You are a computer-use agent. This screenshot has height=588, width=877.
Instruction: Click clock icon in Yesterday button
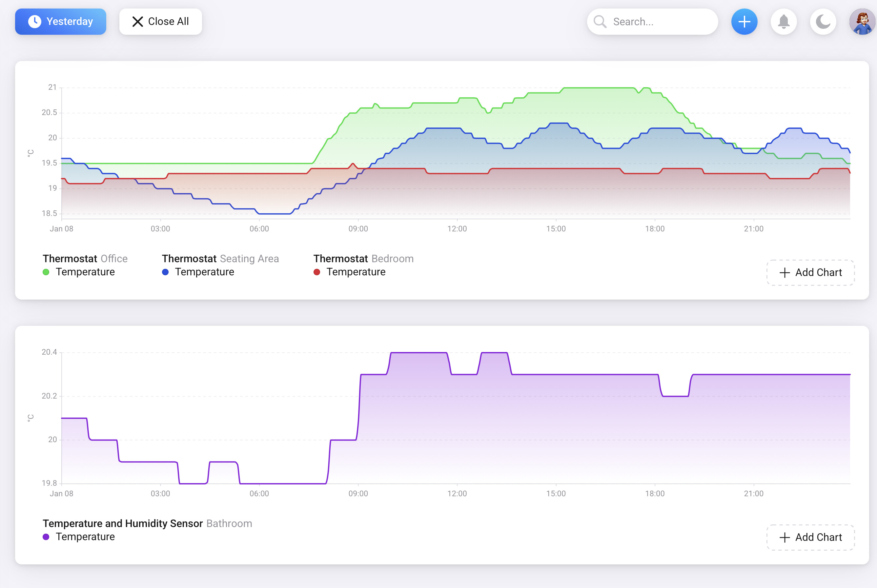click(x=35, y=22)
